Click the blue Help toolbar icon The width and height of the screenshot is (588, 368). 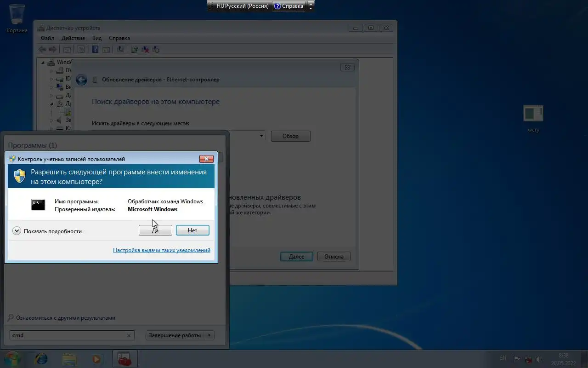(x=96, y=50)
